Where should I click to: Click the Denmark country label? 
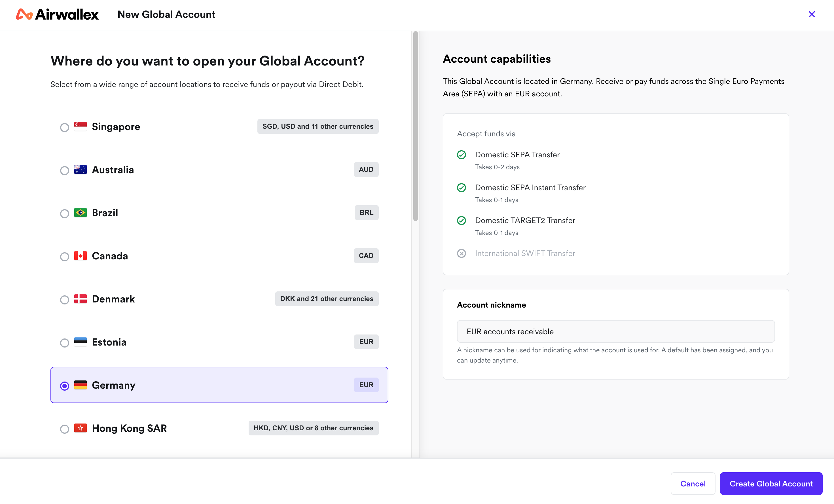[x=113, y=299]
